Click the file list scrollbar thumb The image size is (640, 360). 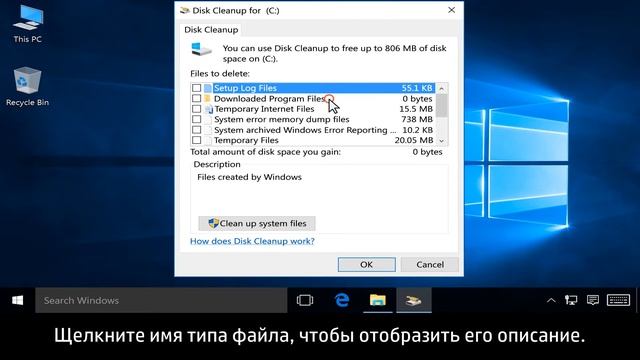tap(442, 105)
